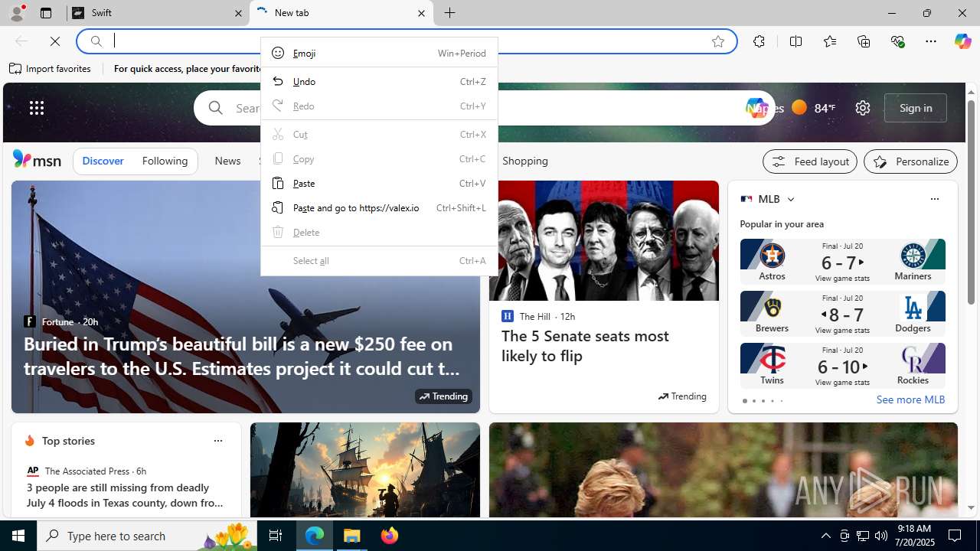View Twins vs Rockies game stats
980x551 pixels.
point(842,382)
